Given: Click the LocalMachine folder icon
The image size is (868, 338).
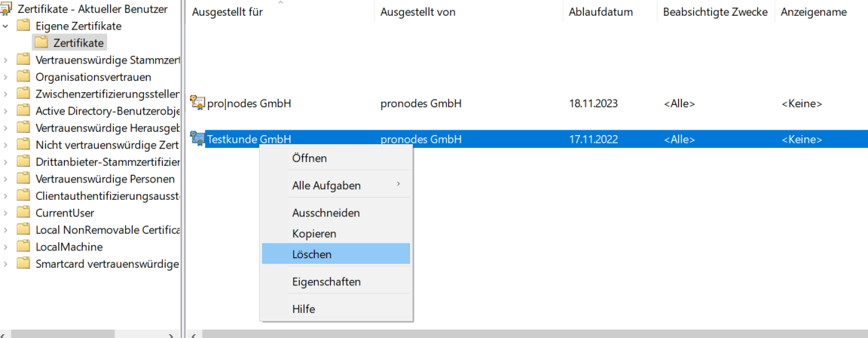Looking at the screenshot, I should (x=23, y=247).
